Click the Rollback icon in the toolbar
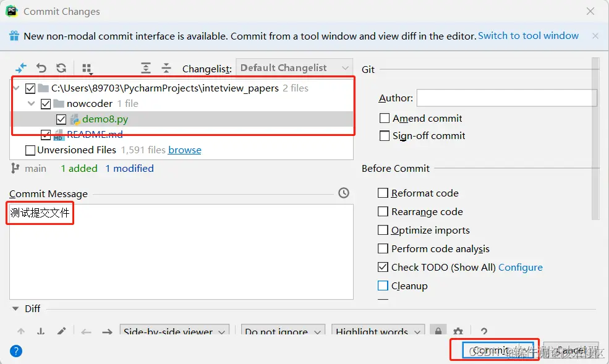Image resolution: width=609 pixels, height=364 pixels. click(x=41, y=68)
